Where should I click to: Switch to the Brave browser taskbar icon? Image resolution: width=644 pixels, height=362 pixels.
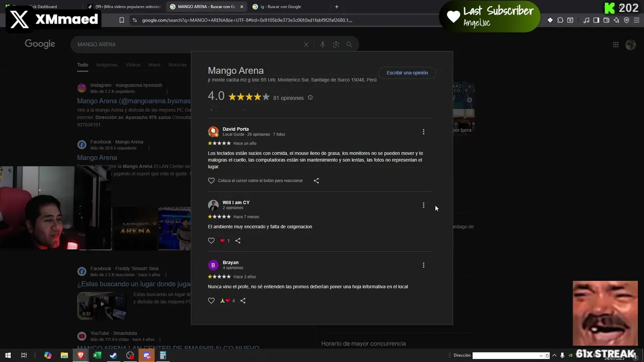point(80,355)
